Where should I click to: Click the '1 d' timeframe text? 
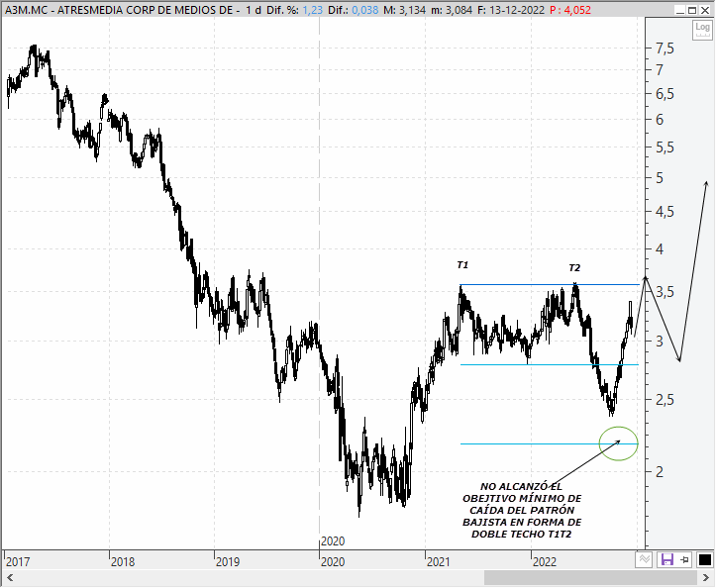tap(254, 10)
